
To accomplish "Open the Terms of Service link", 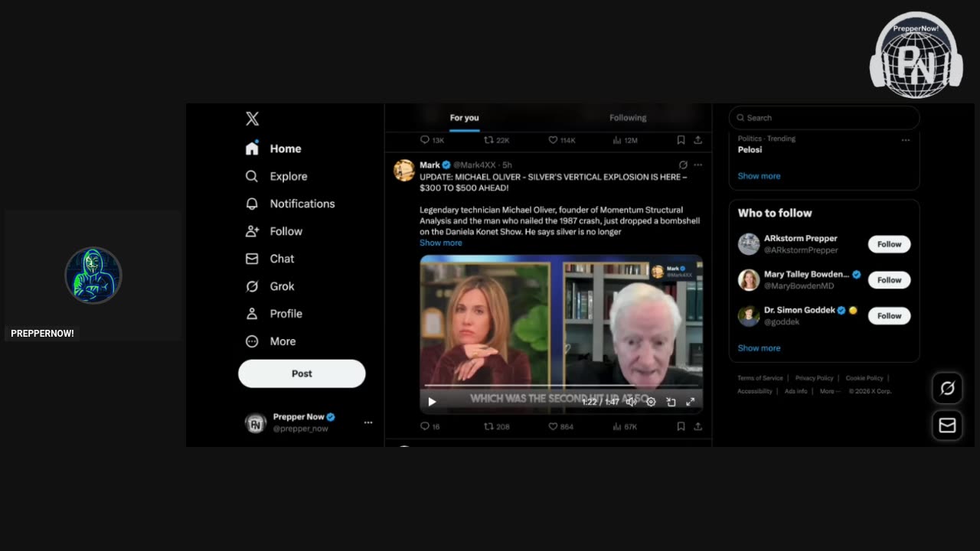I will point(760,378).
